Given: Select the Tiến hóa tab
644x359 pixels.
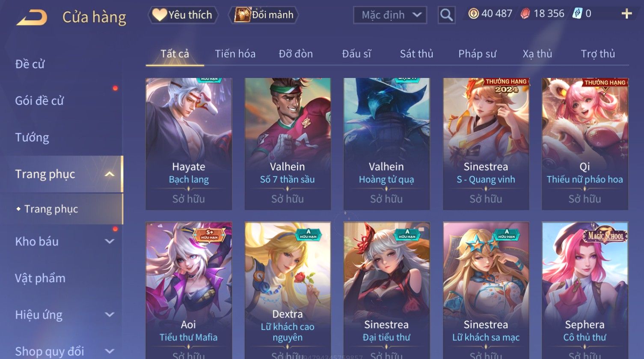Looking at the screenshot, I should pyautogui.click(x=235, y=54).
